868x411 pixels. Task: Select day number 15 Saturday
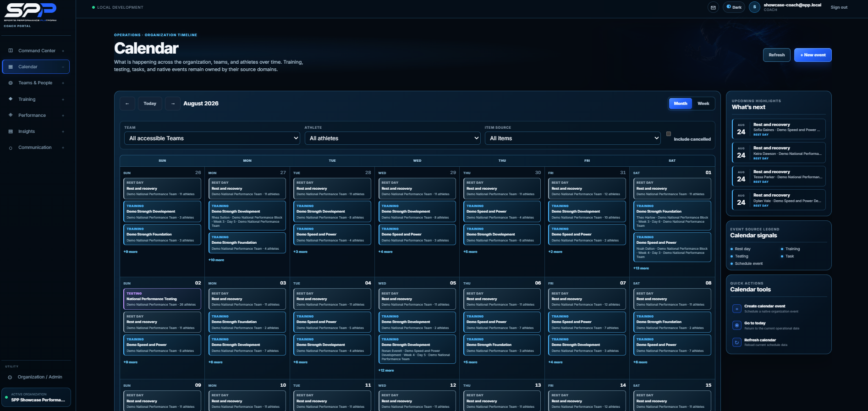pos(709,385)
